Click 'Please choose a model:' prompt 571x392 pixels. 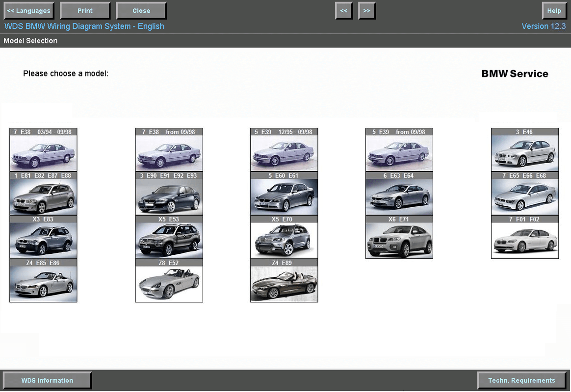(x=66, y=73)
